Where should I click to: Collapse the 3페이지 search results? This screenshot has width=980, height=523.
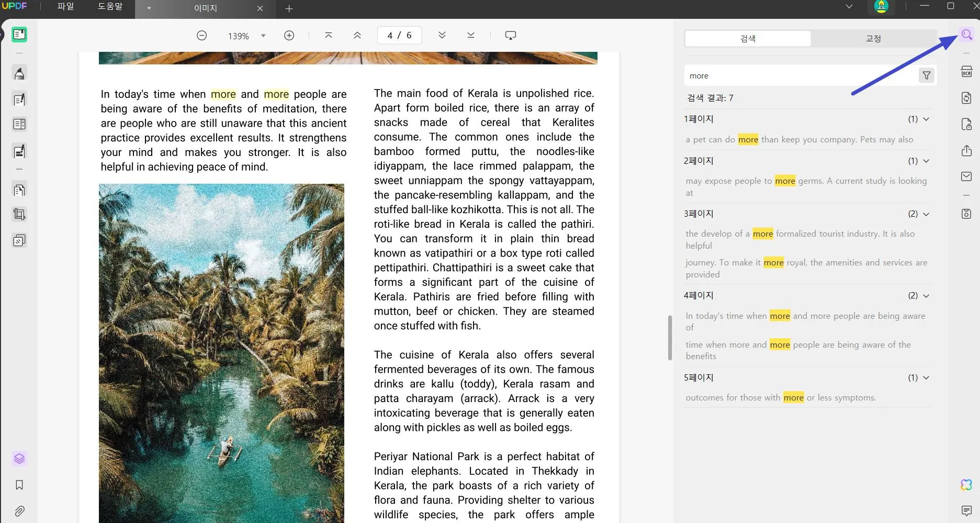926,214
